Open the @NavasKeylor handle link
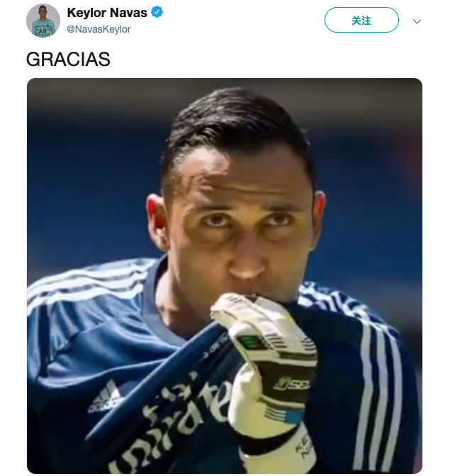Image resolution: width=450 pixels, height=476 pixels. [x=99, y=29]
